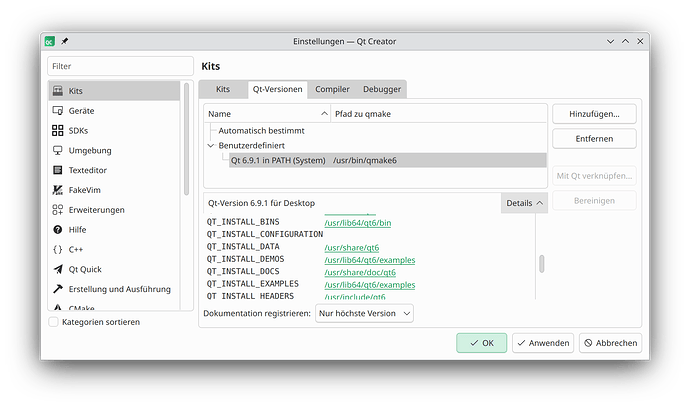The height and width of the screenshot is (407, 690).
Task: Click the Hinzufügen button
Action: (594, 114)
